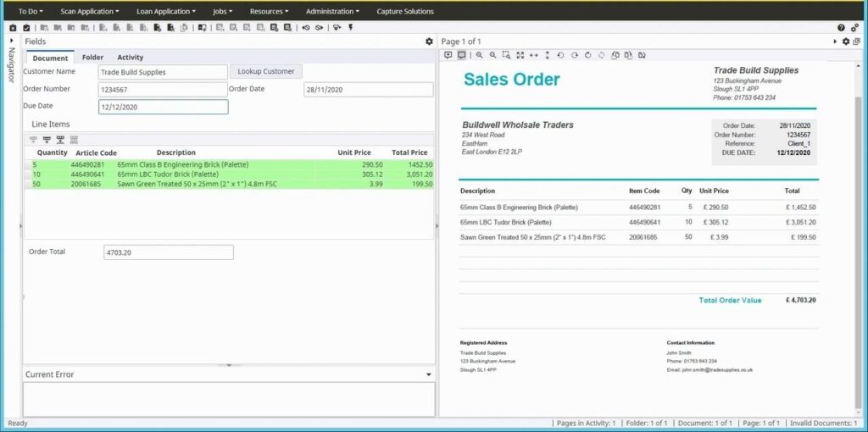Open Fields panel settings gear
Screen dimensions: 868x432
click(429, 42)
